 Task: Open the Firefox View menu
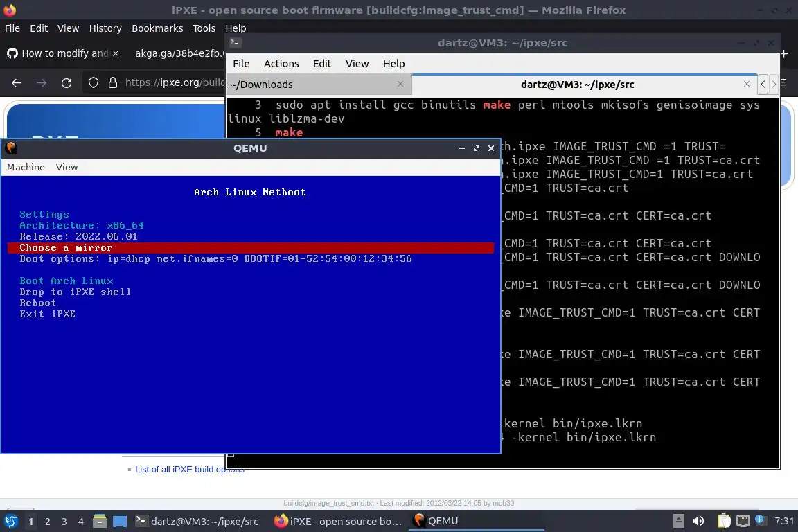click(68, 28)
